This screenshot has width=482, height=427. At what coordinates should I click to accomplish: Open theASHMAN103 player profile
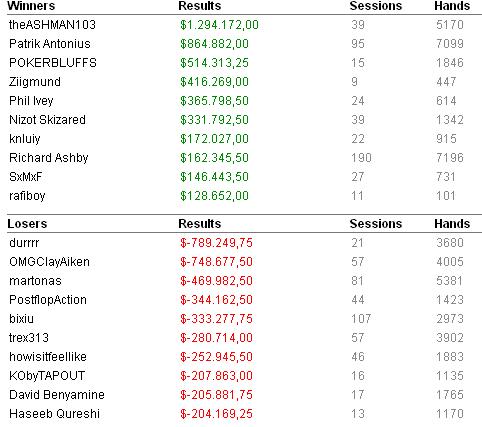coord(52,25)
